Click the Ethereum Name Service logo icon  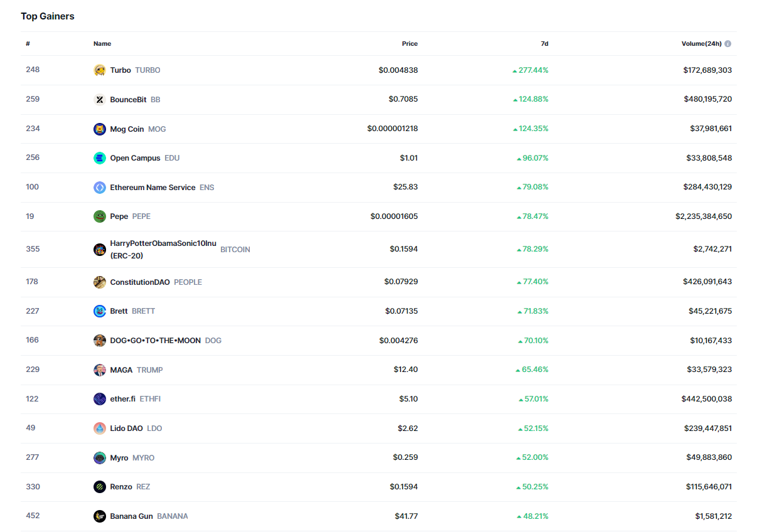(x=99, y=188)
